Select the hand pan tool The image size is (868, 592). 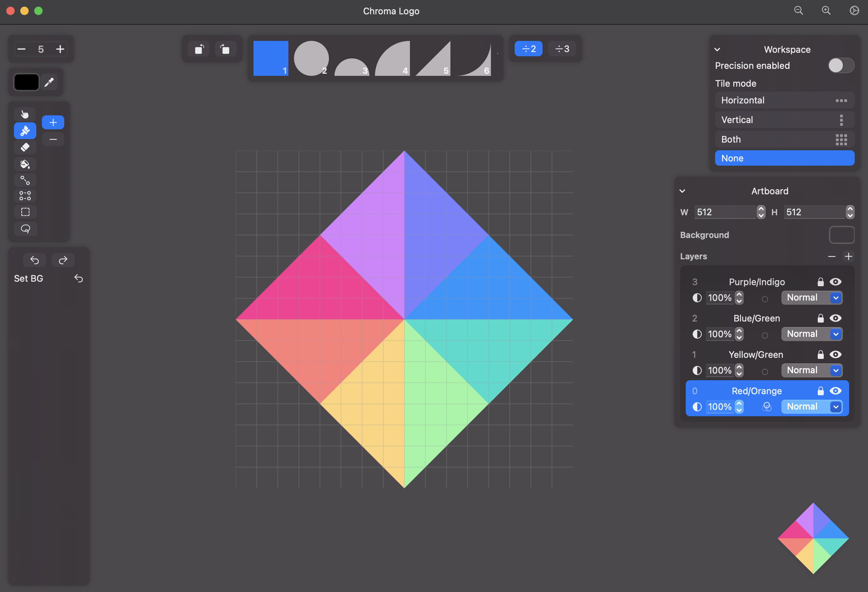pos(25,114)
